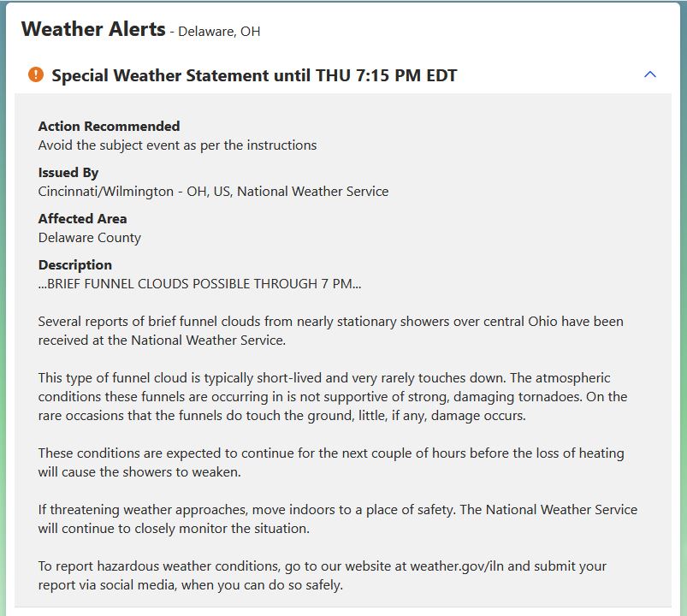687x616 pixels.
Task: Click the move indoors safety paragraph
Action: tap(338, 518)
